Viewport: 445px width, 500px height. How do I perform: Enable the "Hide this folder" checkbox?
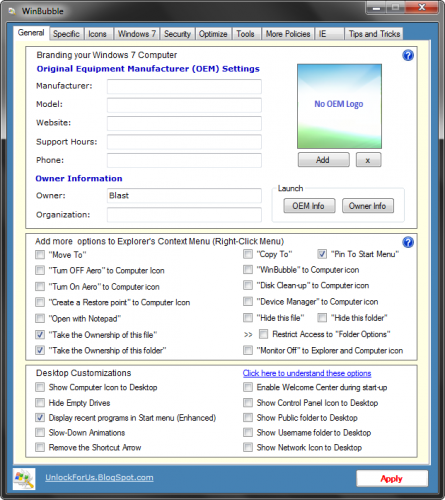322,318
